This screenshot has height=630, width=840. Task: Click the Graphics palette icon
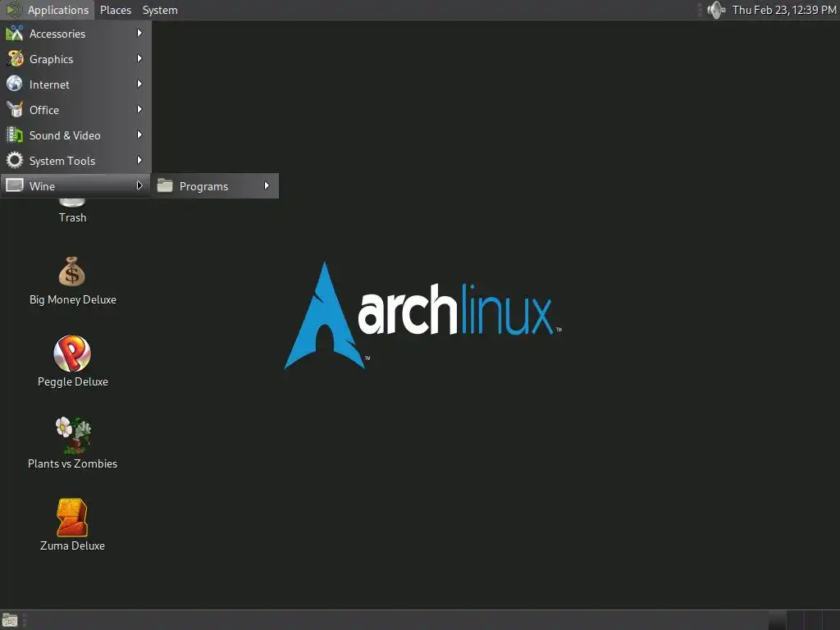pos(15,58)
